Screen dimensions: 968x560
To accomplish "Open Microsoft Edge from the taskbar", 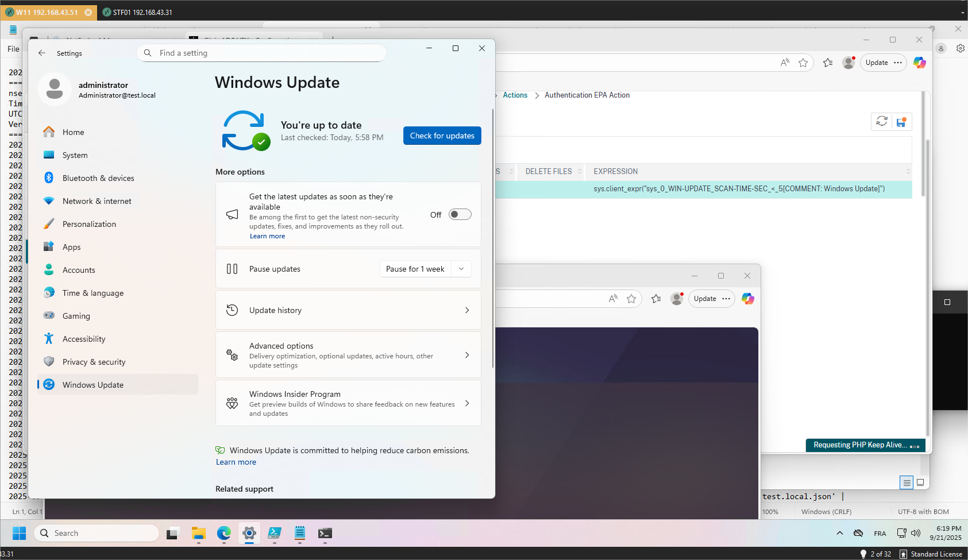I will tap(223, 534).
